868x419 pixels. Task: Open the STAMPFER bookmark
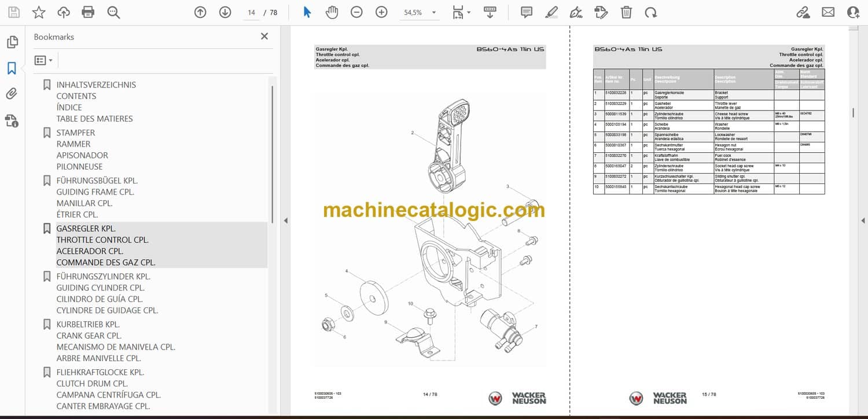[76, 133]
